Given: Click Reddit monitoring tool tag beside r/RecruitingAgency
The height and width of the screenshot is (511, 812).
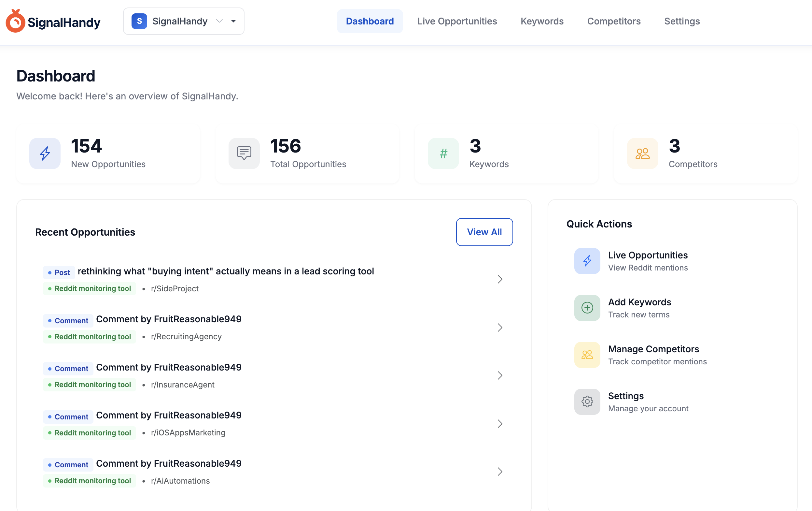Looking at the screenshot, I should pos(89,337).
